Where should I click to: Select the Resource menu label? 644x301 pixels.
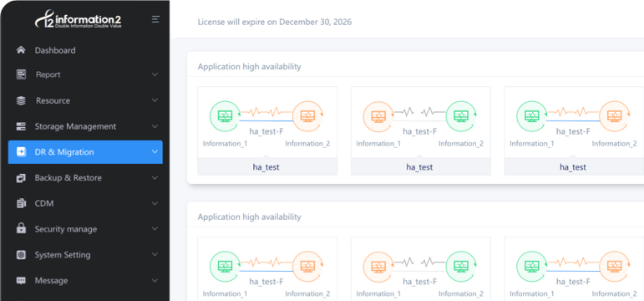(x=53, y=100)
